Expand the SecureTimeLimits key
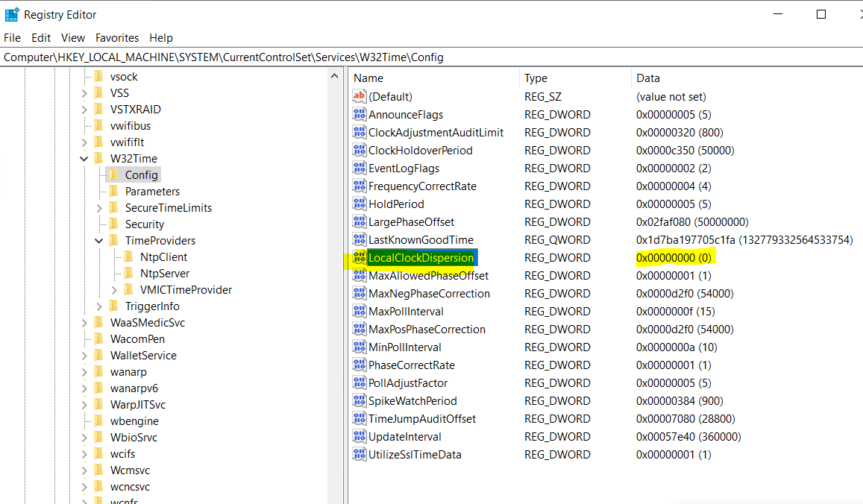 click(x=99, y=208)
